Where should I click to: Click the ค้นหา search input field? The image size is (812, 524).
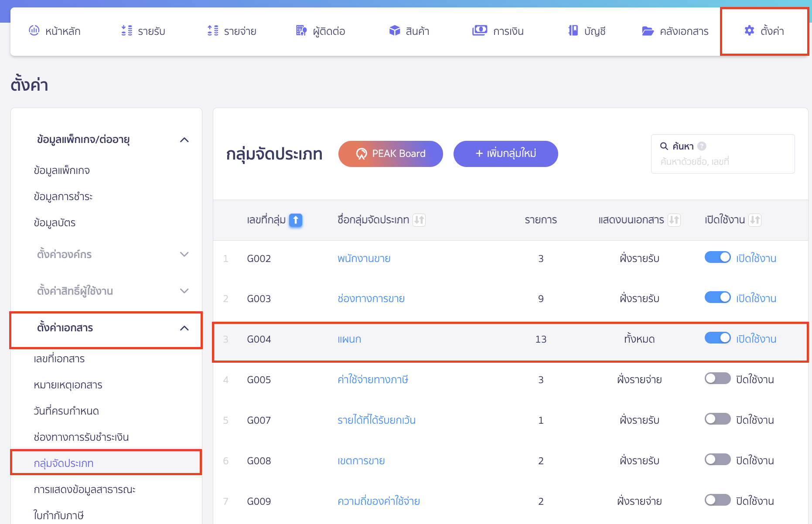point(723,162)
